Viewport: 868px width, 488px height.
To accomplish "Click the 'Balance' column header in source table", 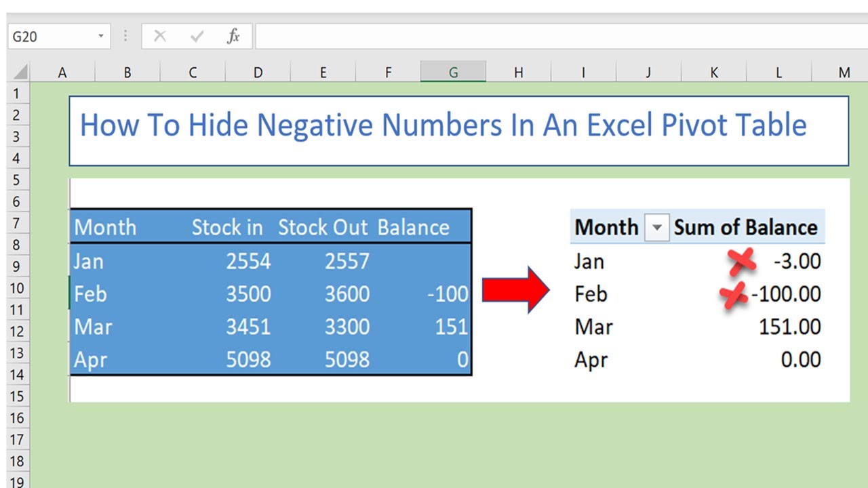I will point(413,227).
